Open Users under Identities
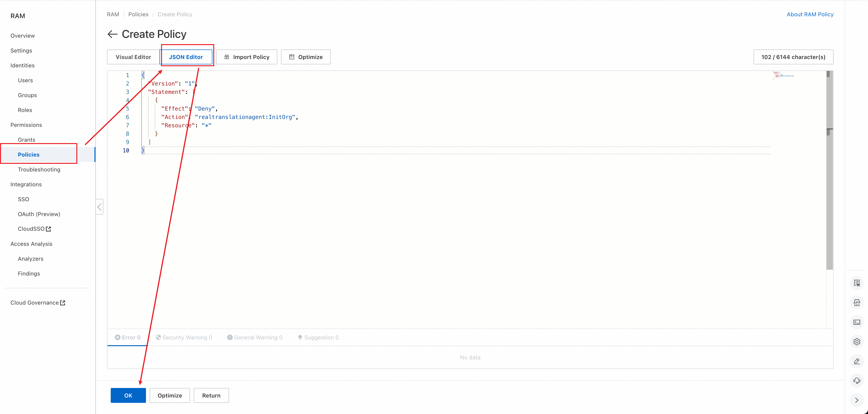 (x=25, y=80)
